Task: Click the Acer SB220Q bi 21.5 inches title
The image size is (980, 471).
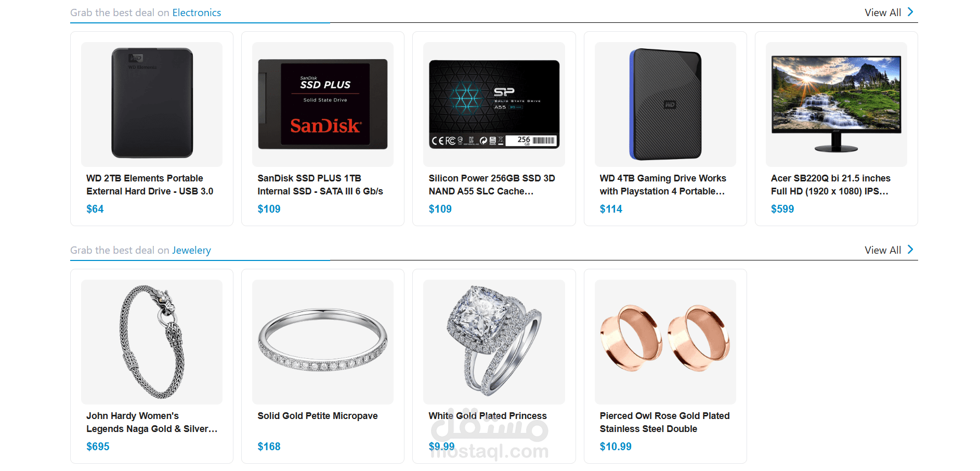Action: (831, 185)
